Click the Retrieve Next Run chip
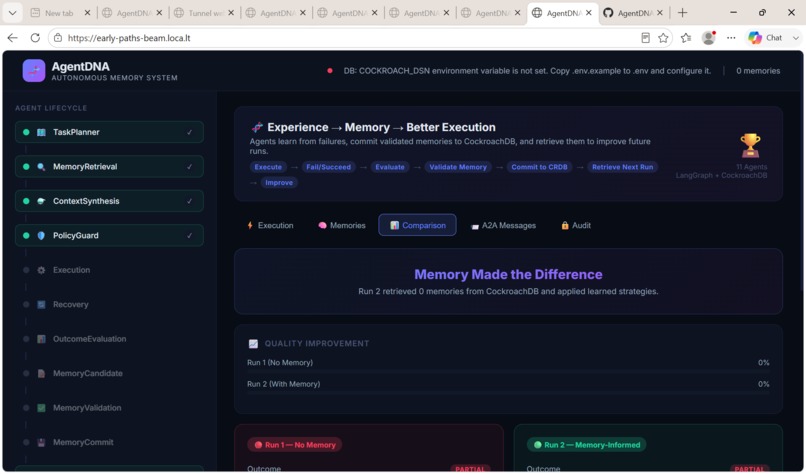The width and height of the screenshot is (806, 474). 622,167
